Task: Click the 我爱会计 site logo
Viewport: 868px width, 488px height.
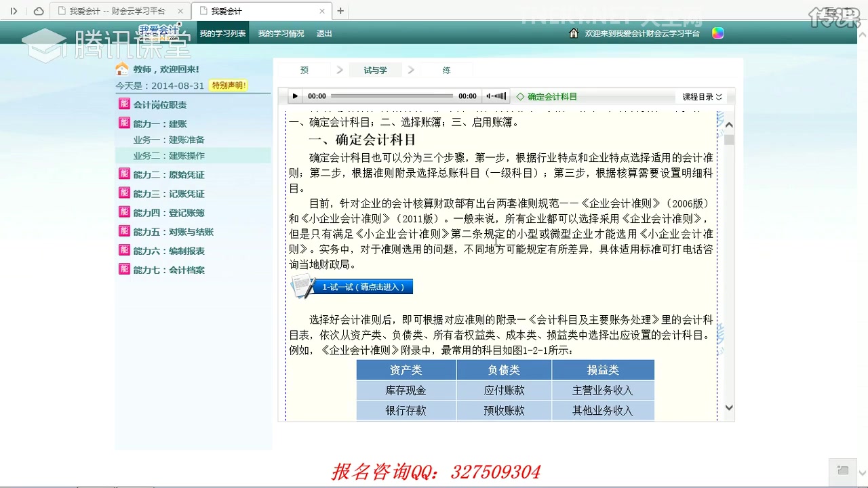Action: pyautogui.click(x=160, y=32)
